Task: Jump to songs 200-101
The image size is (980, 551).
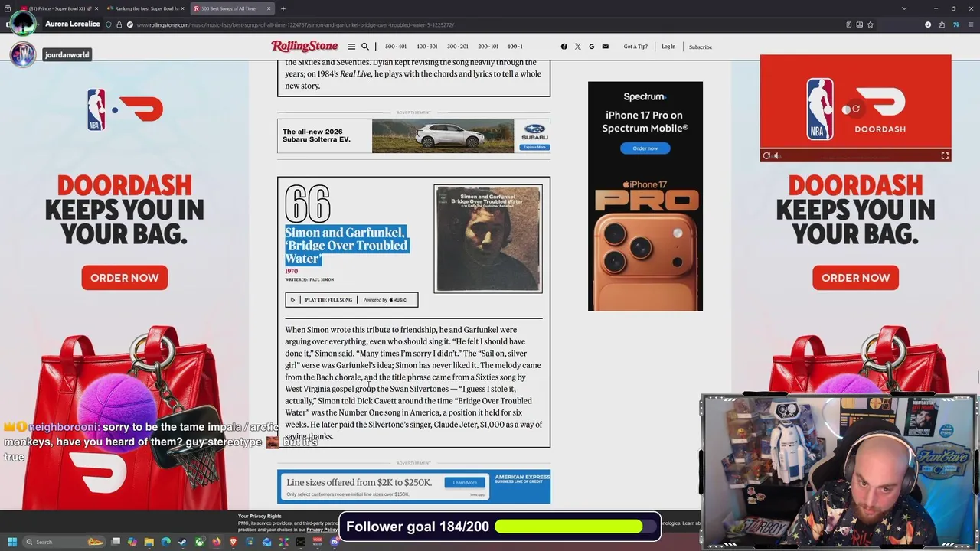Action: (x=488, y=47)
